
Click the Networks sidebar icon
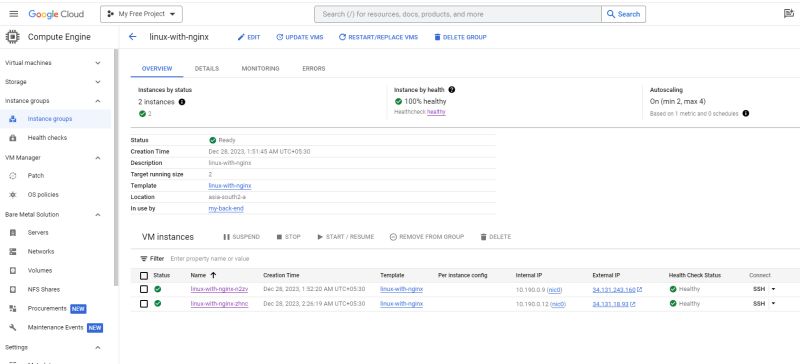click(x=13, y=252)
